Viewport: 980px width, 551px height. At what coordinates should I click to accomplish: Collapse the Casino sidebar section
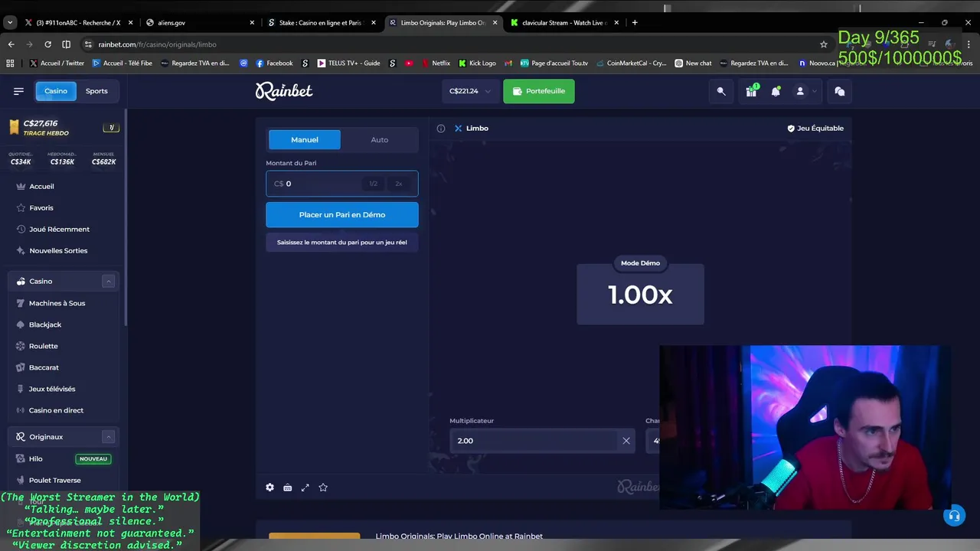(108, 282)
